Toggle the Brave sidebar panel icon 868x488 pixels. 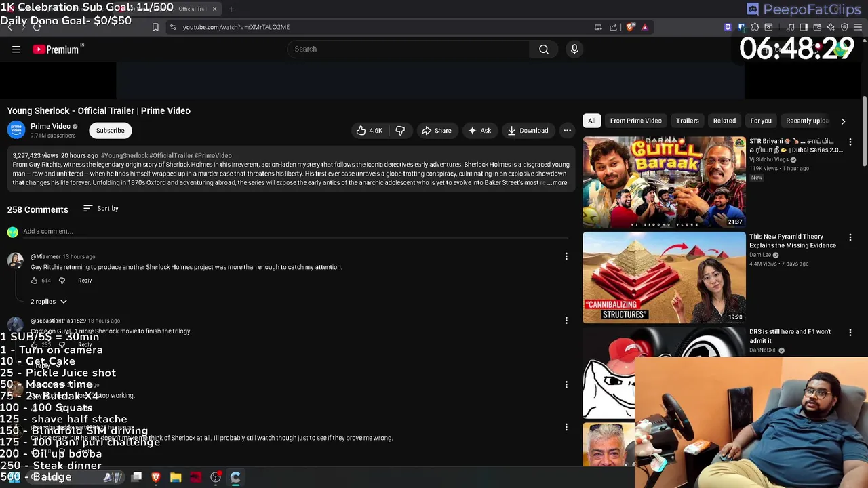804,27
